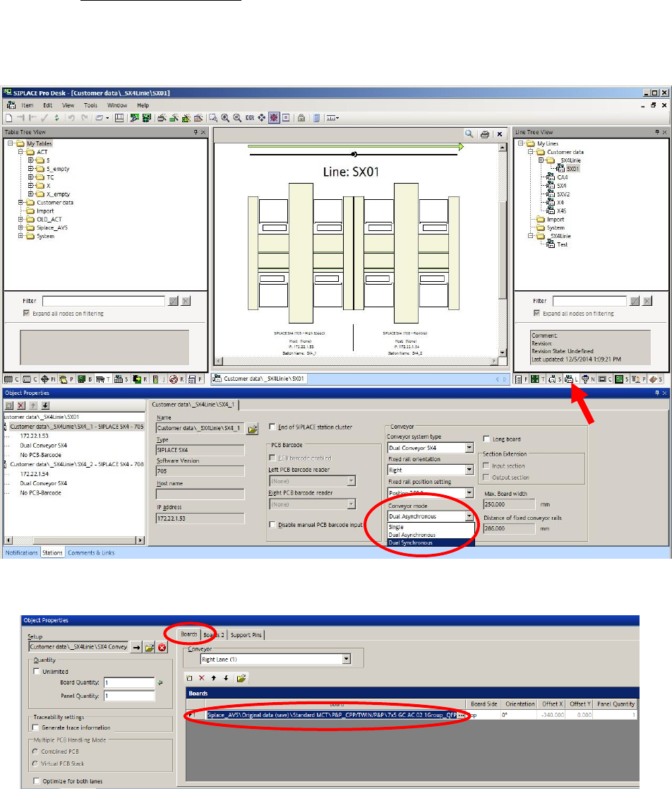672x789 pixels.
Task: Click the Undo toolbar icon
Action: point(71,118)
